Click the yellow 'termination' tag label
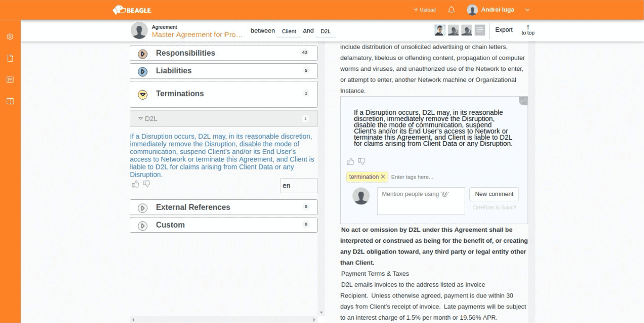 (364, 177)
